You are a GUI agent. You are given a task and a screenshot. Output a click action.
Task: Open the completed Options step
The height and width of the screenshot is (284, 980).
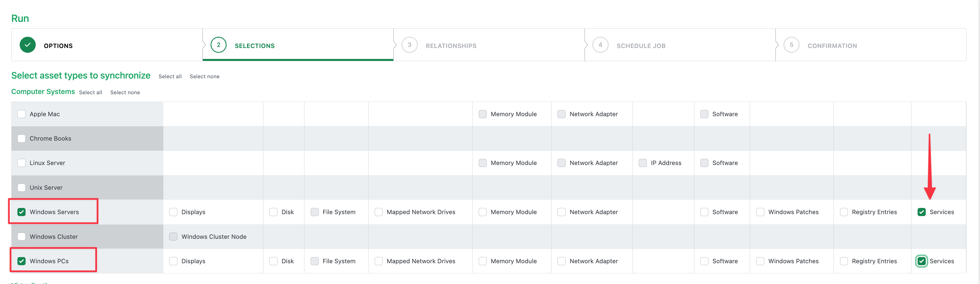coord(107,45)
